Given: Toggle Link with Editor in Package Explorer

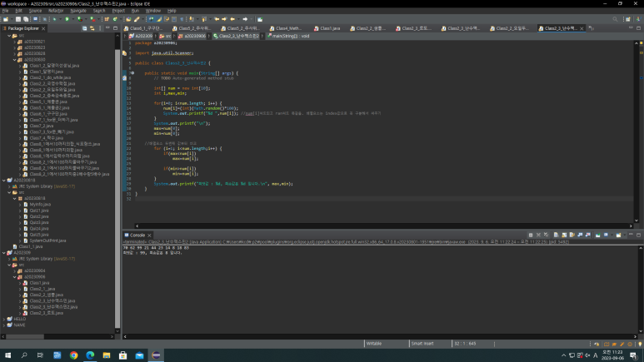Looking at the screenshot, I should [92, 28].
